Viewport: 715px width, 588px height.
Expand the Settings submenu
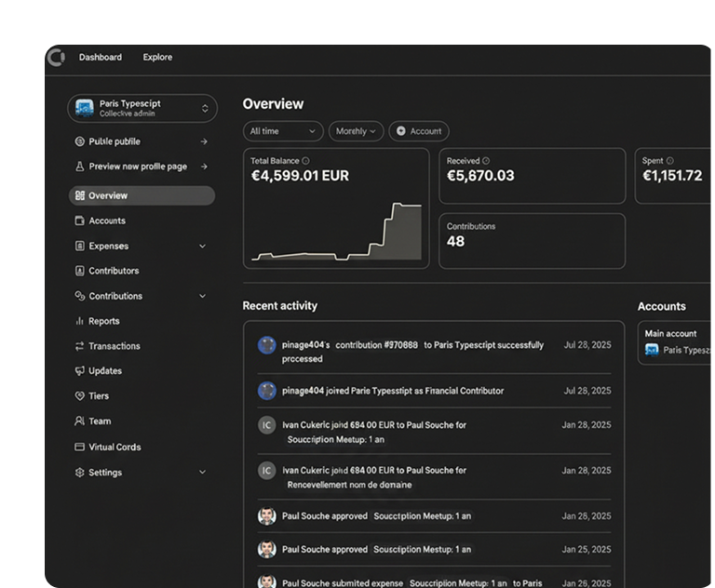pos(202,473)
